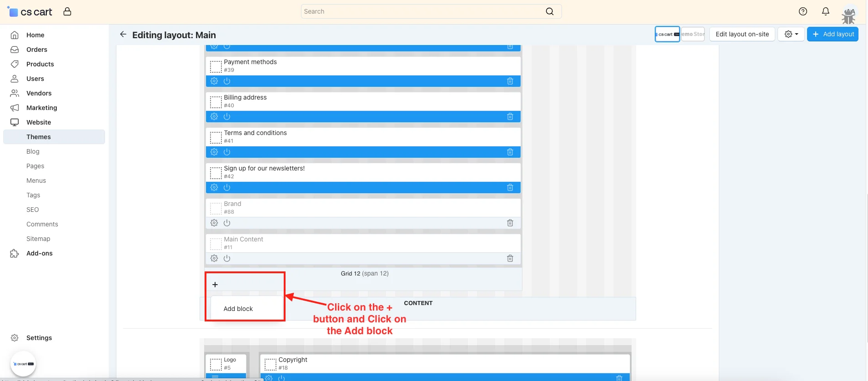Image resolution: width=868 pixels, height=381 pixels.
Task: Click the notifications bell icon
Action: pyautogui.click(x=825, y=11)
